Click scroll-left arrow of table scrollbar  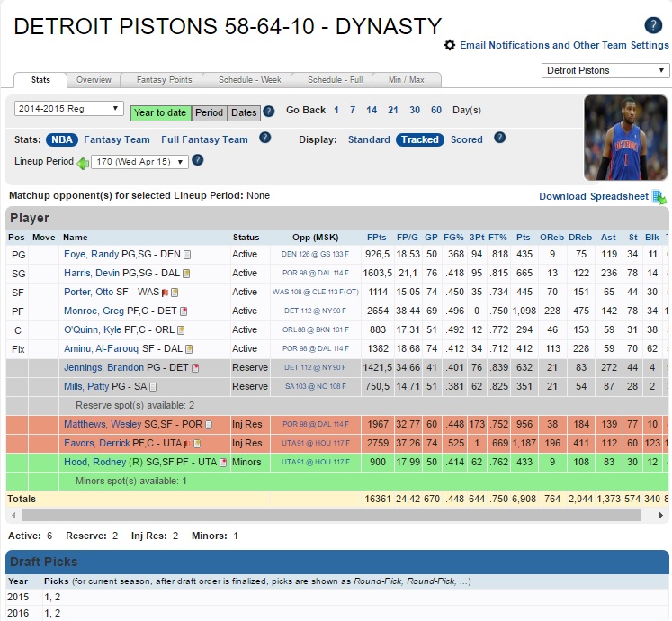pyautogui.click(x=13, y=515)
